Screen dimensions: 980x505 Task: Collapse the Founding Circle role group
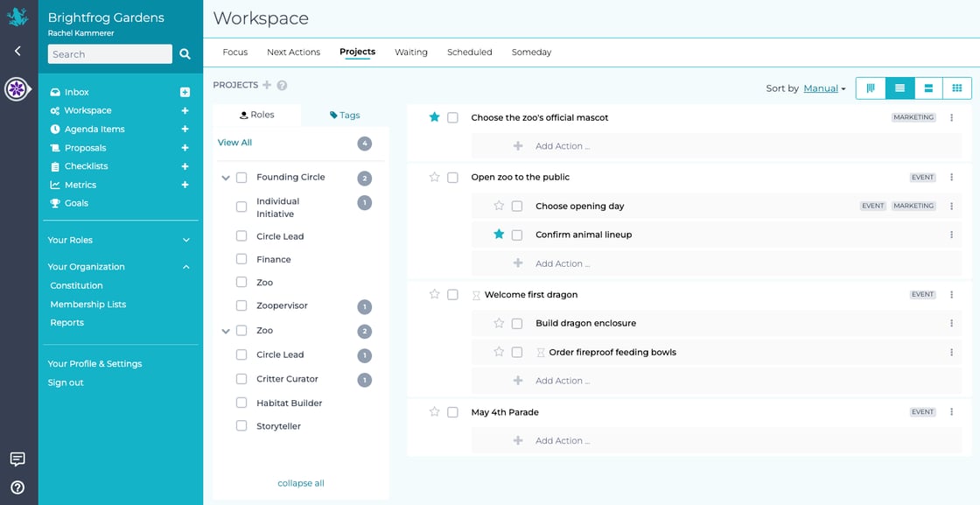(x=225, y=176)
